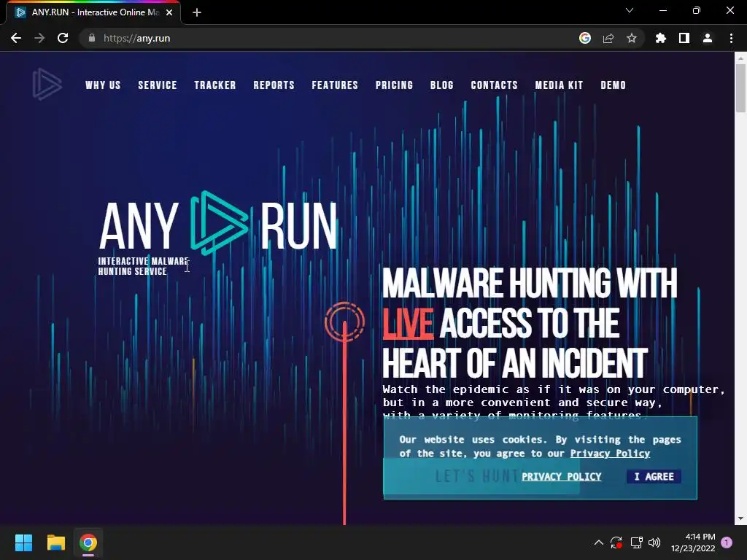Screen dimensions: 747x560
Task: Click the page vertical scrollbar thumb
Action: [740, 88]
